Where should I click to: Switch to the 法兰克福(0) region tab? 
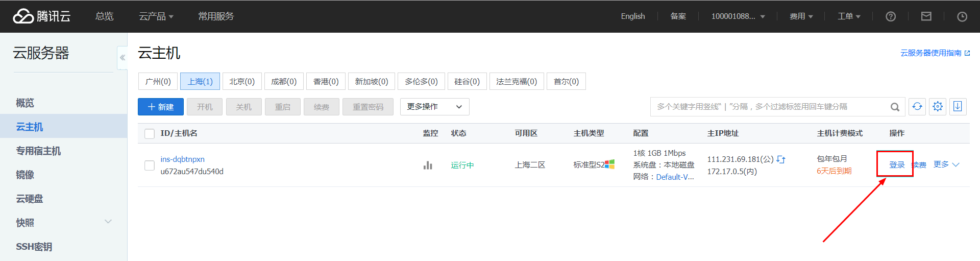pyautogui.click(x=517, y=81)
